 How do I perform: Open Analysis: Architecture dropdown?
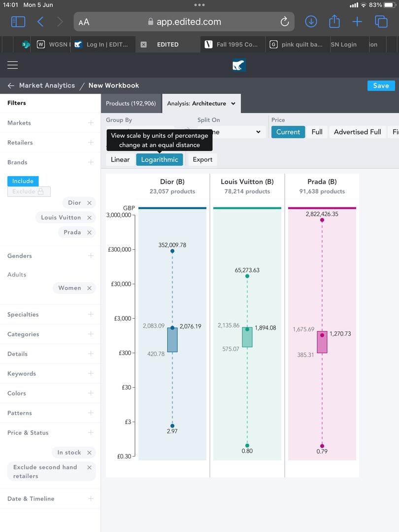(x=201, y=103)
